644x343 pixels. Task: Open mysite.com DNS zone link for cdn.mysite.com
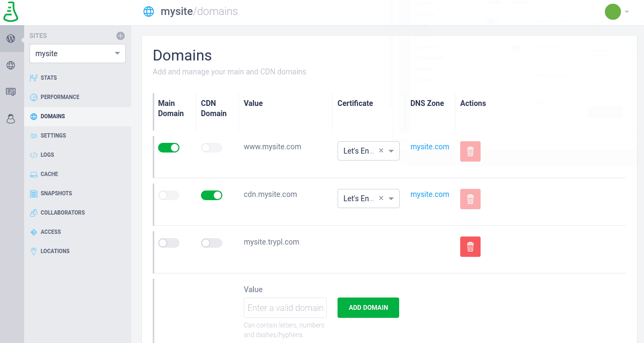[x=430, y=194]
